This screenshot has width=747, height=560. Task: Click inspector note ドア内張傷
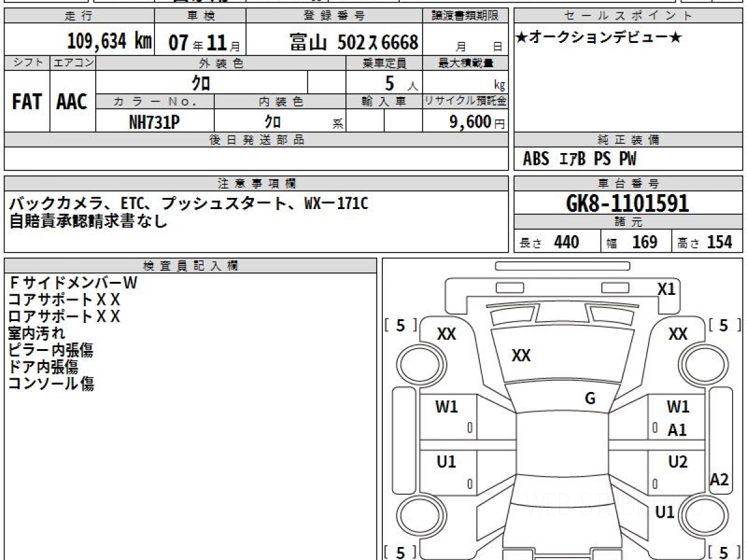click(x=44, y=366)
